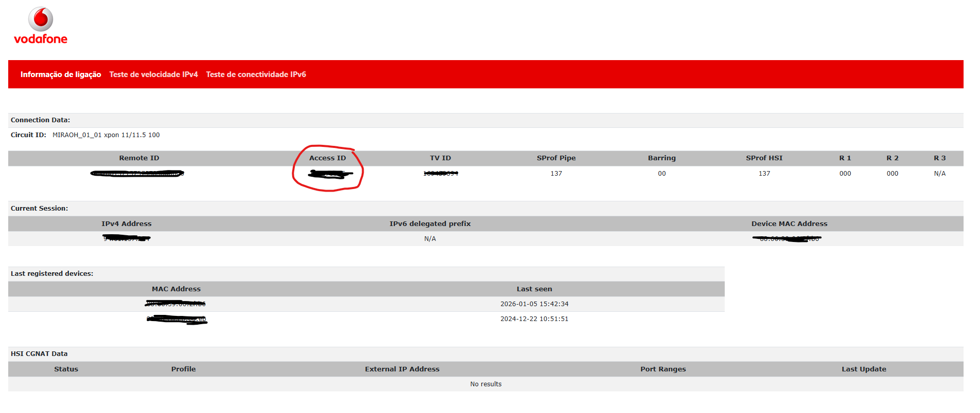The image size is (980, 413).
Task: Click the Profile column header
Action: tap(183, 369)
